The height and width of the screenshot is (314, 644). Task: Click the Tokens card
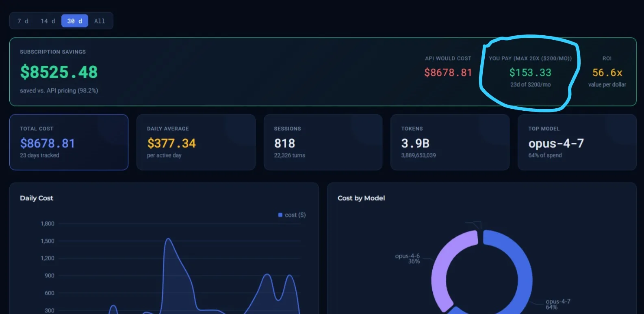tap(450, 142)
